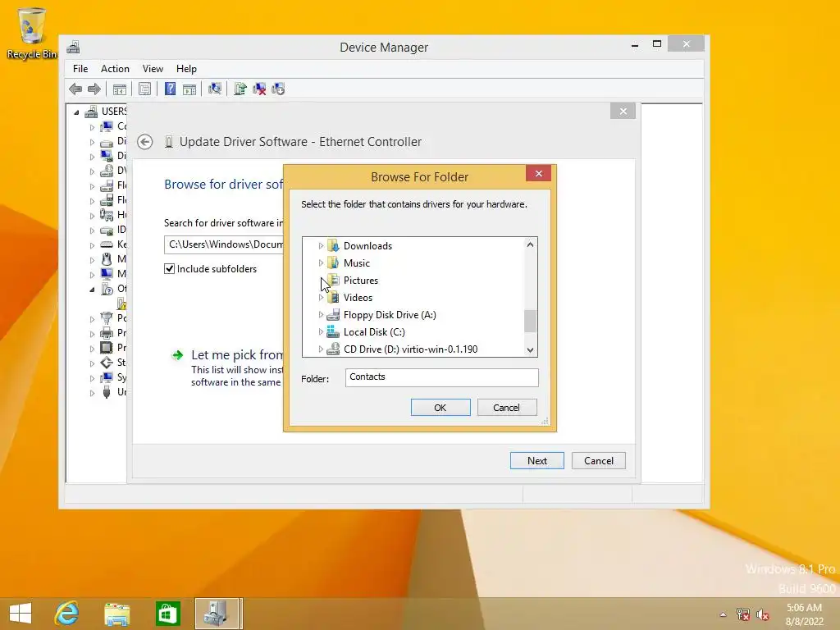840x630 pixels.
Task: Click Cancel in Browse For Folder dialog
Action: click(507, 408)
